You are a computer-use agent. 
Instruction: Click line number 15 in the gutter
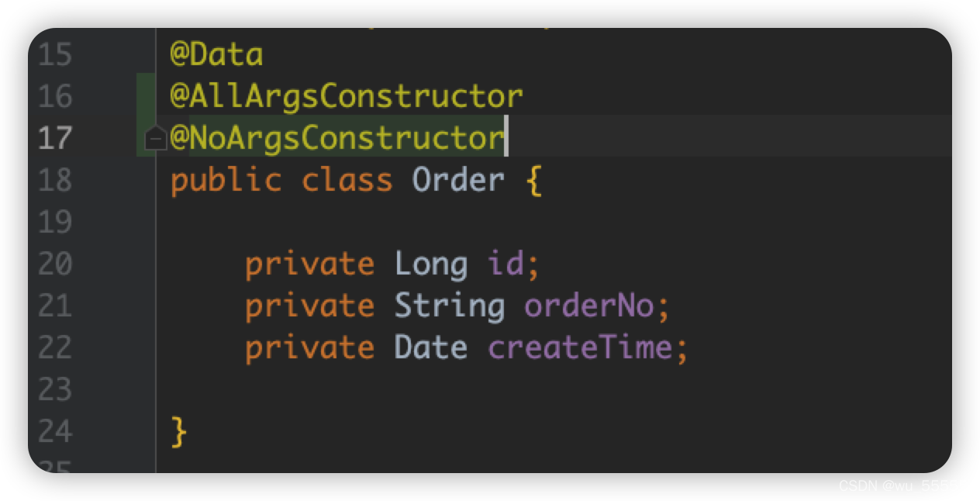[x=53, y=55]
